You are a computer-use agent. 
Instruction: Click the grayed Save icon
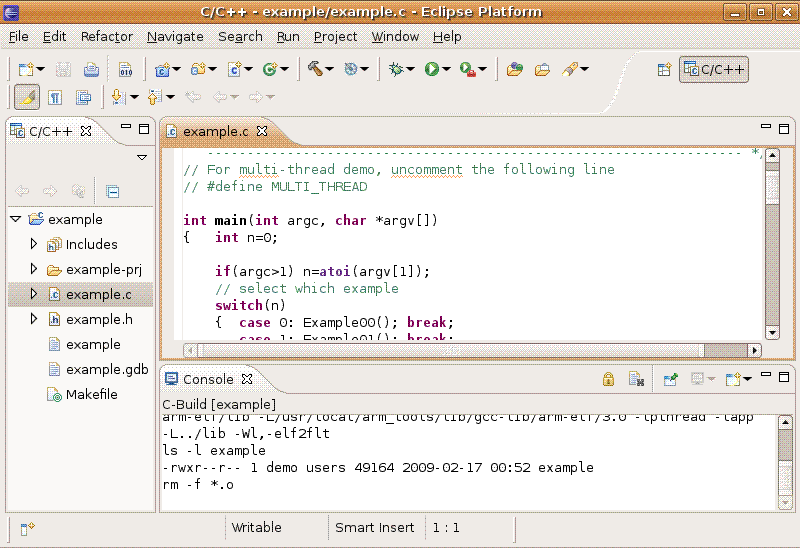point(63,69)
